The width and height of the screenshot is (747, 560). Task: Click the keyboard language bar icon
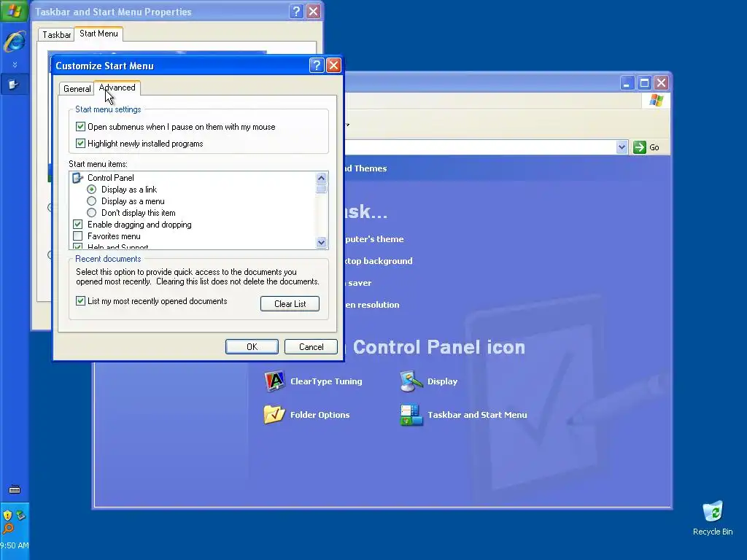point(15,489)
